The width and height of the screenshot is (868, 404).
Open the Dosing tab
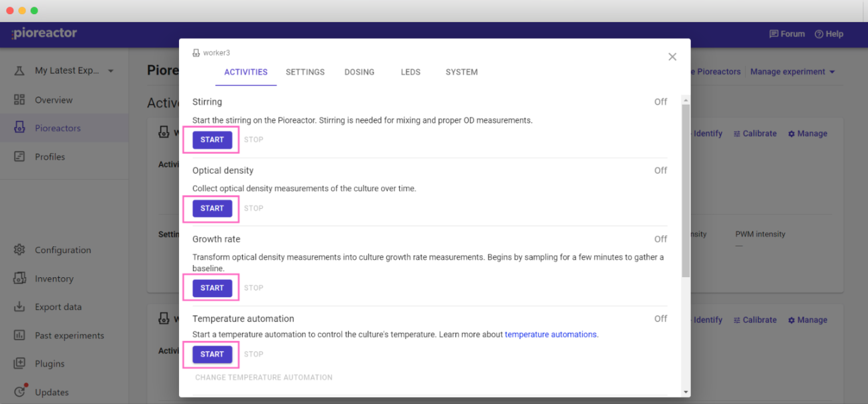[360, 72]
